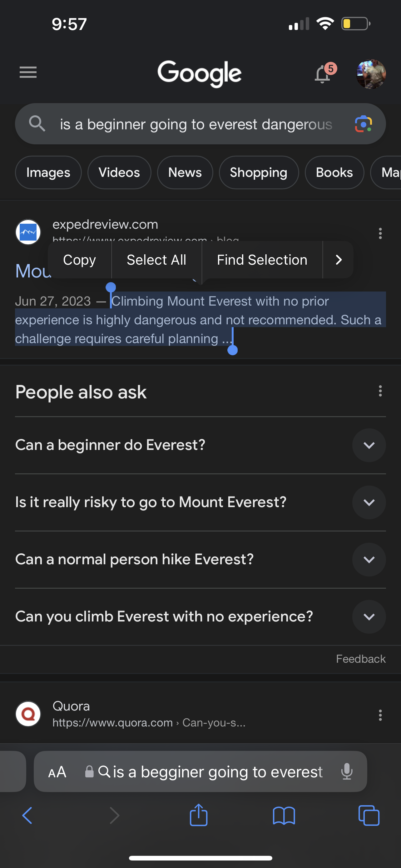Open the Google hamburger menu
Screen dimensions: 401x868
(28, 72)
